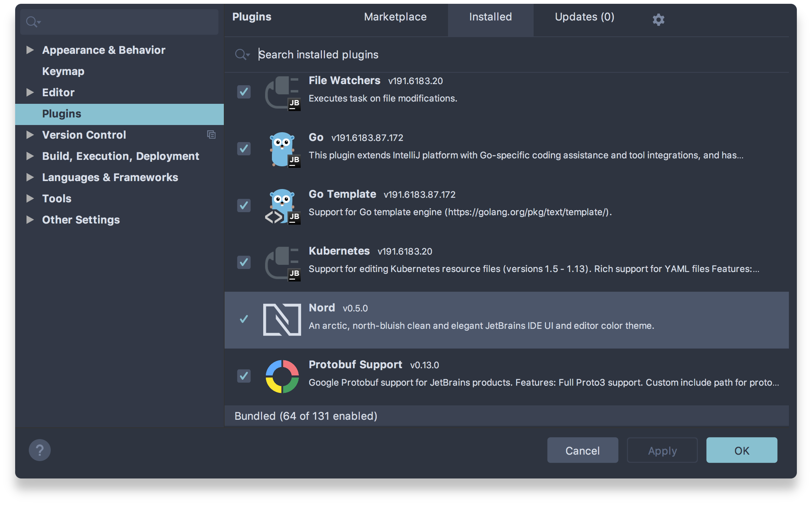Expand the Languages & Frameworks tree node
The height and width of the screenshot is (505, 812).
(30, 177)
